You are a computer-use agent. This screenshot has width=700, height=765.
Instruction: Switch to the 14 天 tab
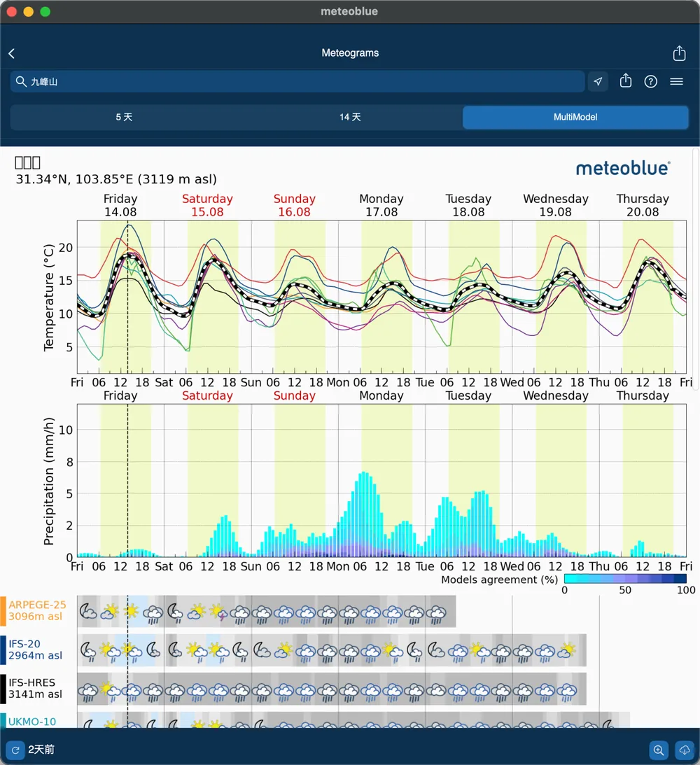pyautogui.click(x=350, y=117)
